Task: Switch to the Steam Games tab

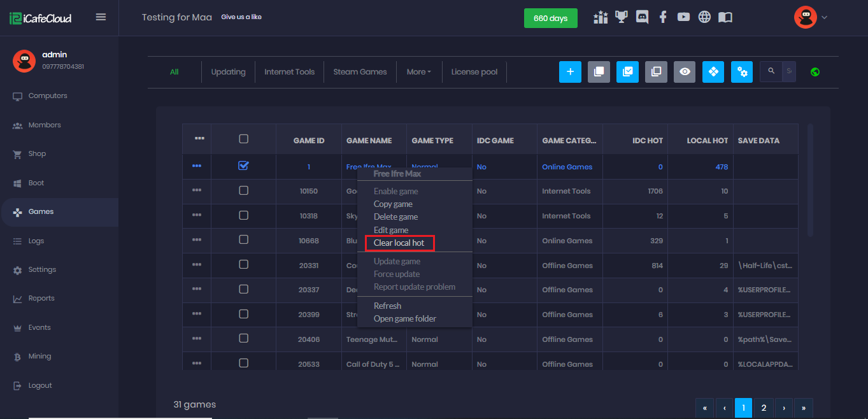Action: [x=360, y=72]
